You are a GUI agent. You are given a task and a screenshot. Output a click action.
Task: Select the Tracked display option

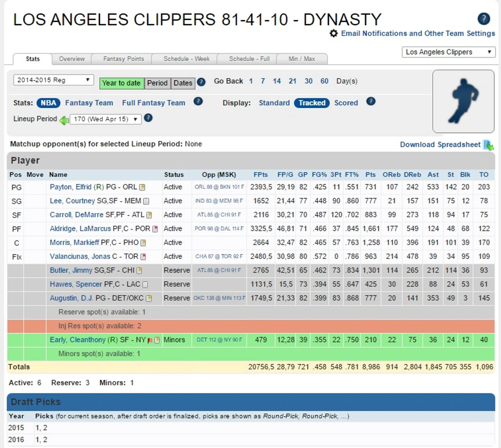click(312, 103)
